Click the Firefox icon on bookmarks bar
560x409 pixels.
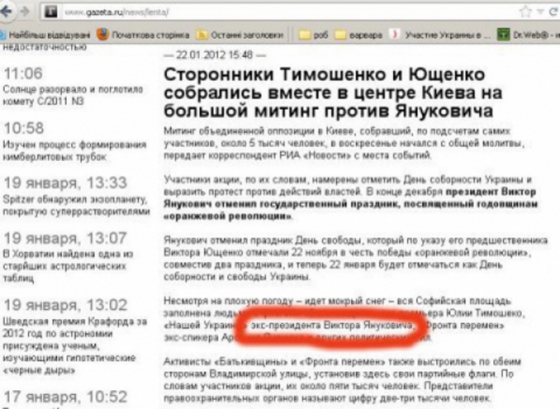point(102,35)
